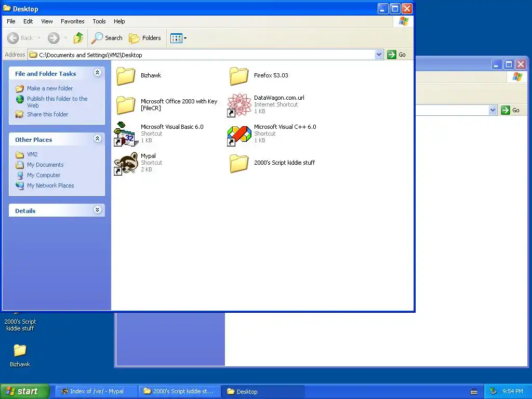Switch to Index of /vir/ - Mypal taskbar item

(97, 391)
